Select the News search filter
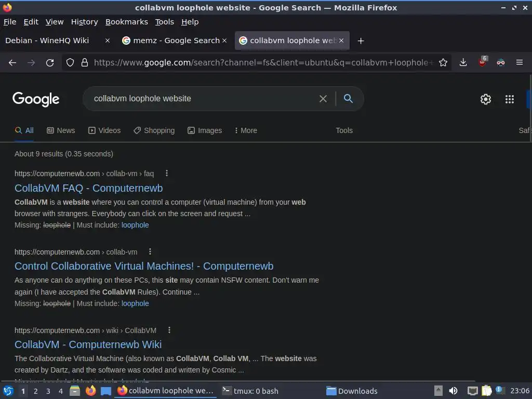Viewport: 532px width, 399px height. pyautogui.click(x=61, y=130)
